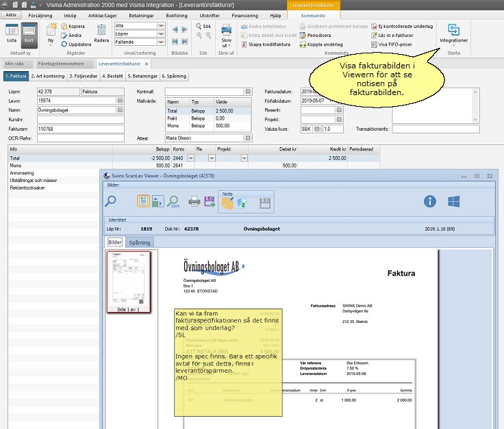Go to previous record arrow
The width and height of the screenshot is (504, 429).
pos(175,30)
